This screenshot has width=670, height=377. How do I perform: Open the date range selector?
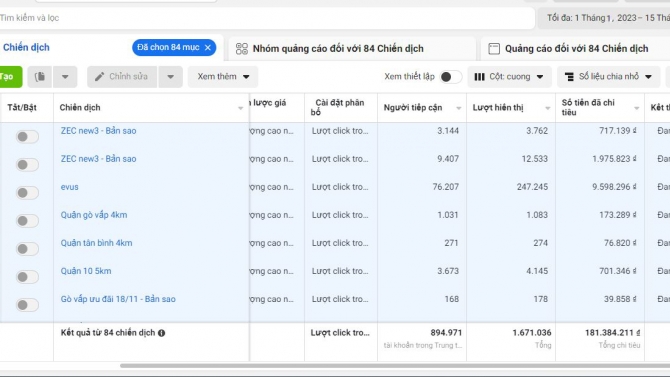coord(604,18)
